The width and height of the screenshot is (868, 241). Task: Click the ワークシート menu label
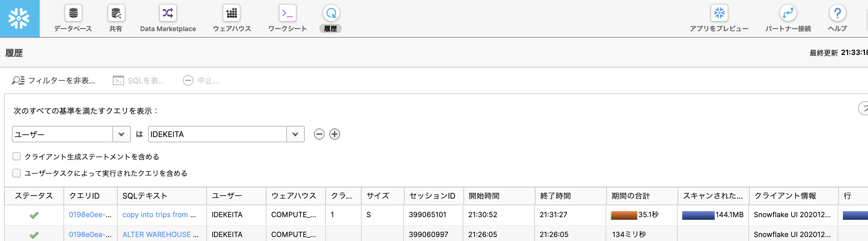click(x=288, y=29)
